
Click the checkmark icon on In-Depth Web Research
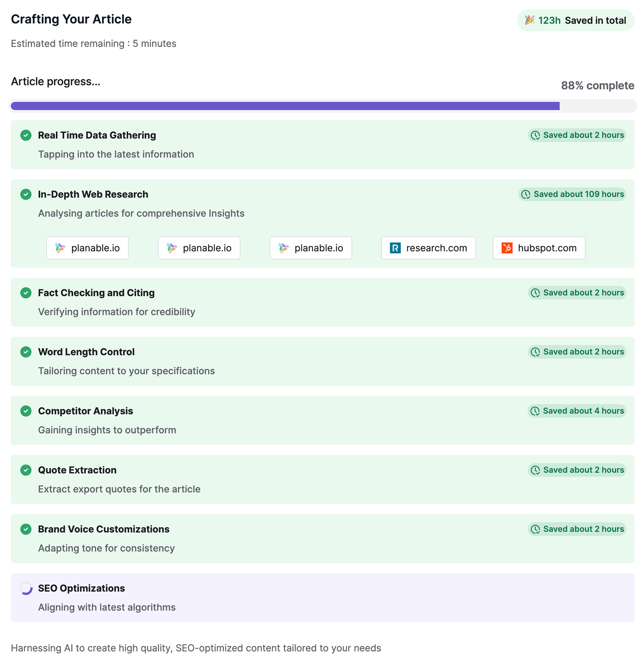[x=26, y=194]
